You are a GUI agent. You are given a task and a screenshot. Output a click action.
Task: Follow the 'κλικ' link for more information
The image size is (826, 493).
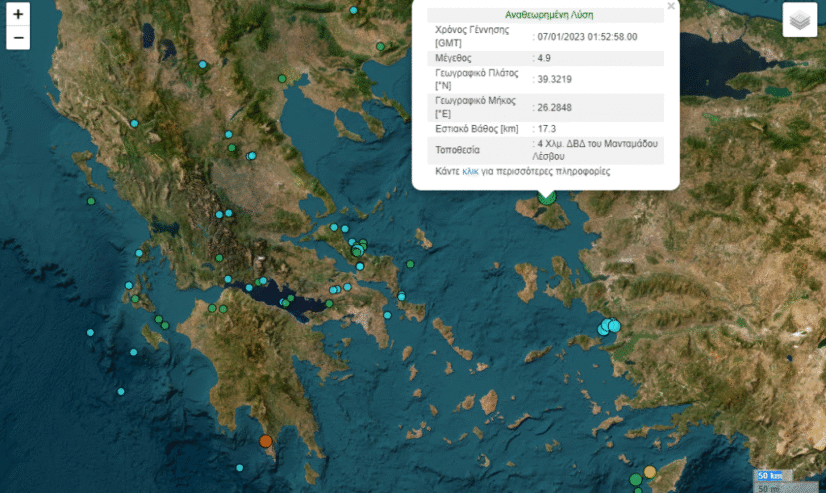(470, 172)
